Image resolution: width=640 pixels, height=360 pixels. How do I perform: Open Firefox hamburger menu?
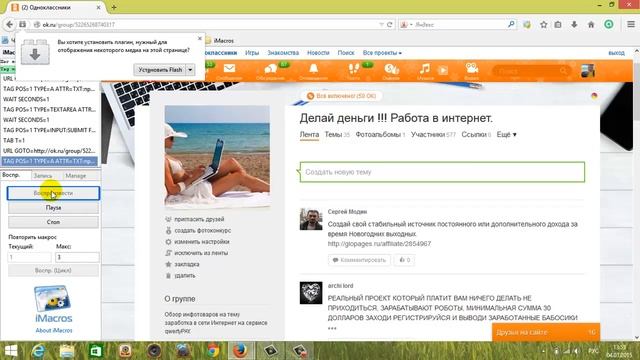[631, 24]
